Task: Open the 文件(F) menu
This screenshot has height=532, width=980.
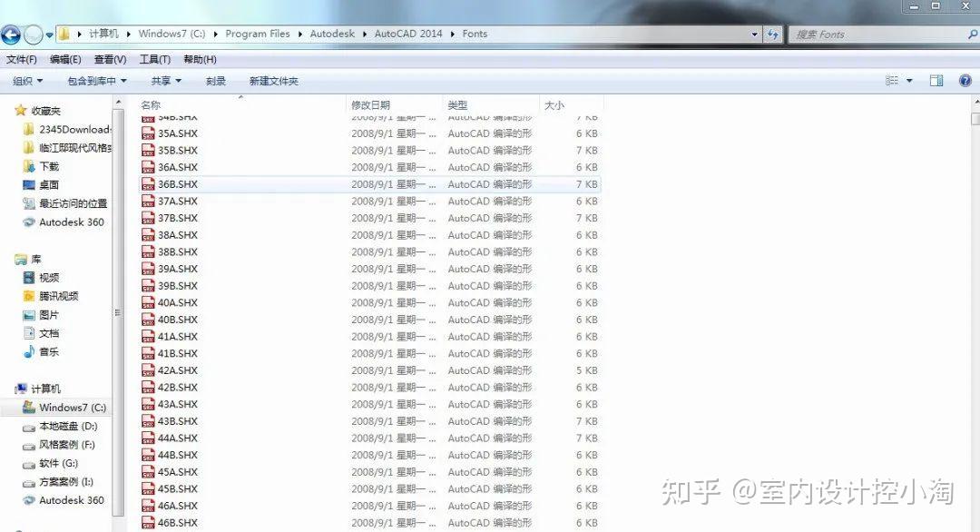Action: pos(21,59)
